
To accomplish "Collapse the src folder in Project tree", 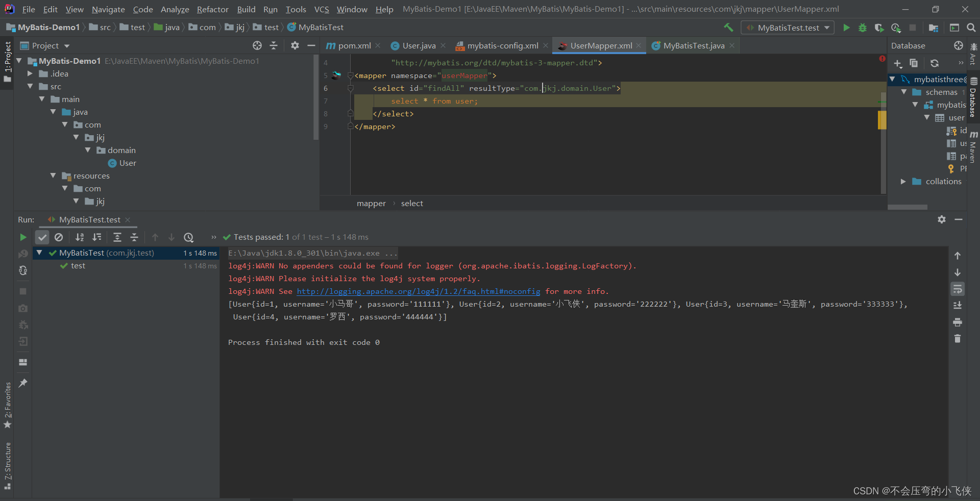I will [30, 86].
